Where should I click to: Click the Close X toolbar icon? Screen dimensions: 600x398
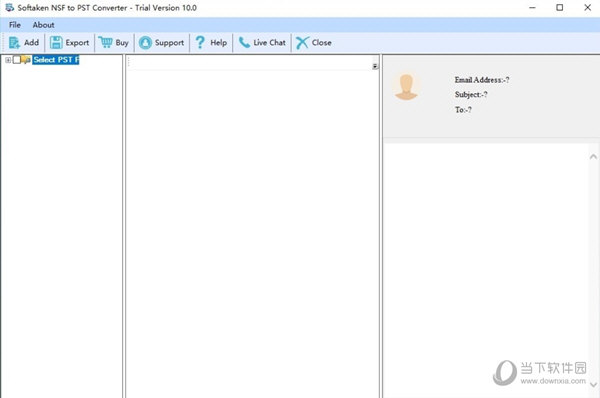pyautogui.click(x=302, y=42)
